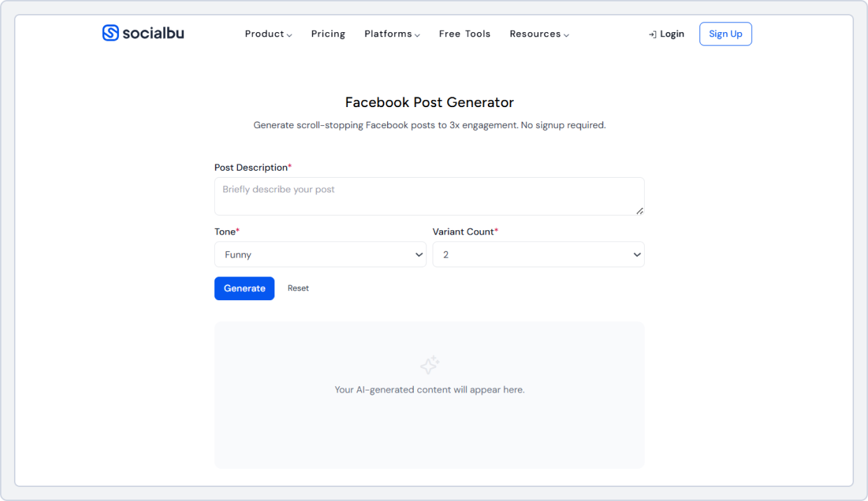Click the sparkle icon in output panel
This screenshot has height=501, width=868.
430,365
